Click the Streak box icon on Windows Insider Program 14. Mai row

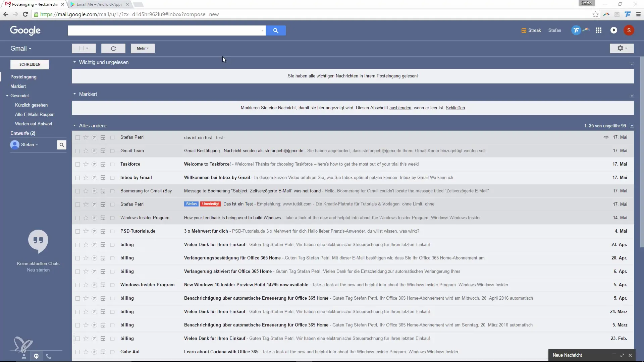pos(103,218)
